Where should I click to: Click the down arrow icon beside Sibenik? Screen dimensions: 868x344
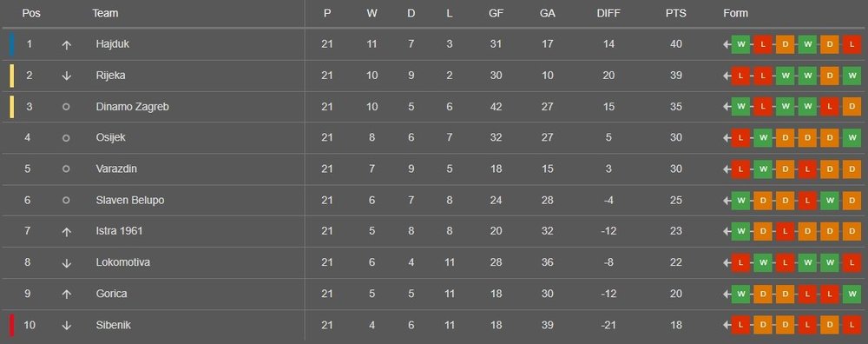[67, 326]
